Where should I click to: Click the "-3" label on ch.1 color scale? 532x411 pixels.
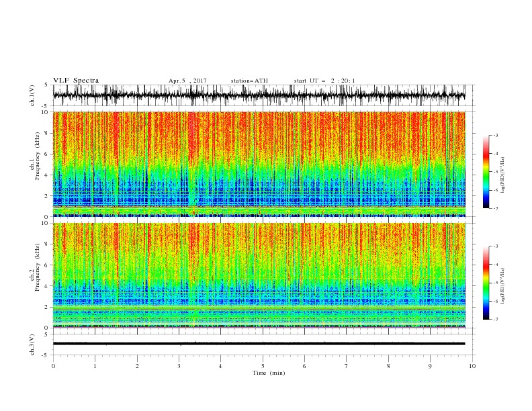pos(495,135)
